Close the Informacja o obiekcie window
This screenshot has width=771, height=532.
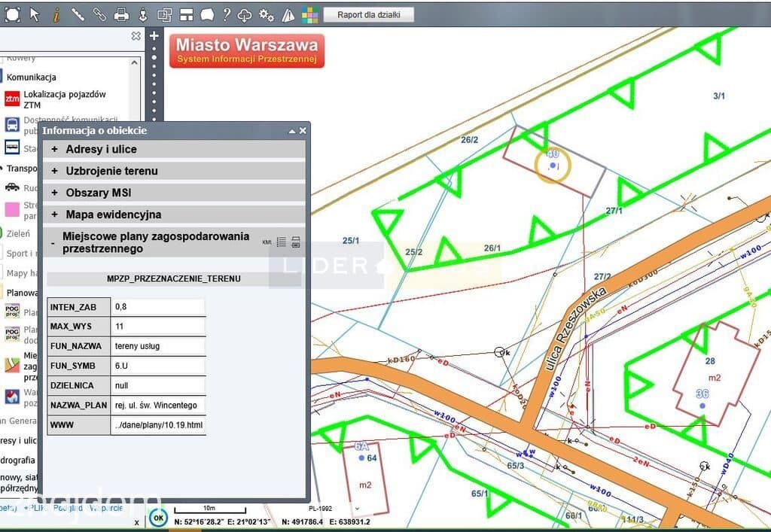[303, 131]
